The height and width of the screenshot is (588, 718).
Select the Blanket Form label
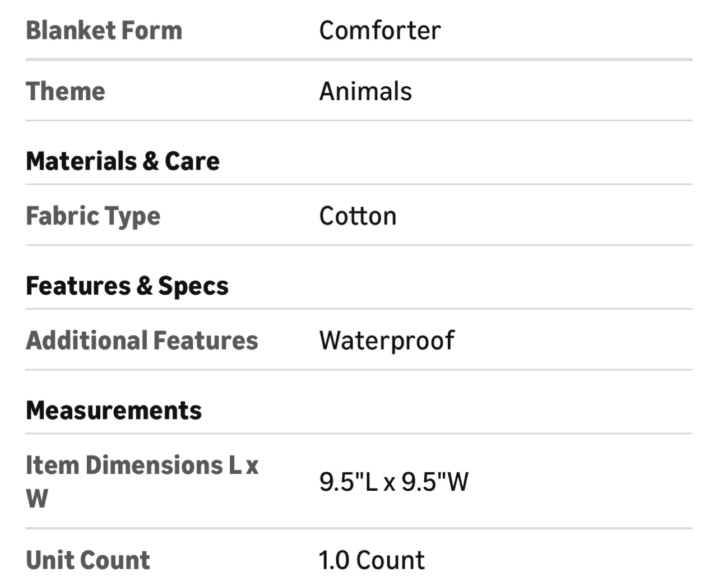click(x=104, y=30)
